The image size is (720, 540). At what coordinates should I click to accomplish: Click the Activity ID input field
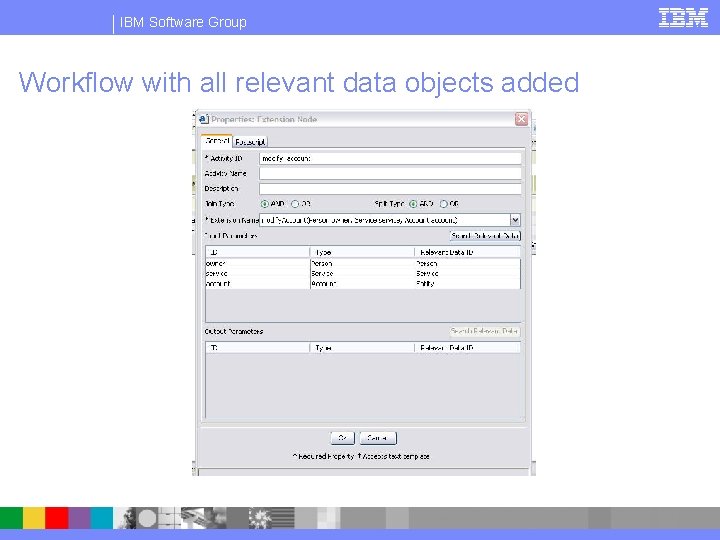pos(390,158)
